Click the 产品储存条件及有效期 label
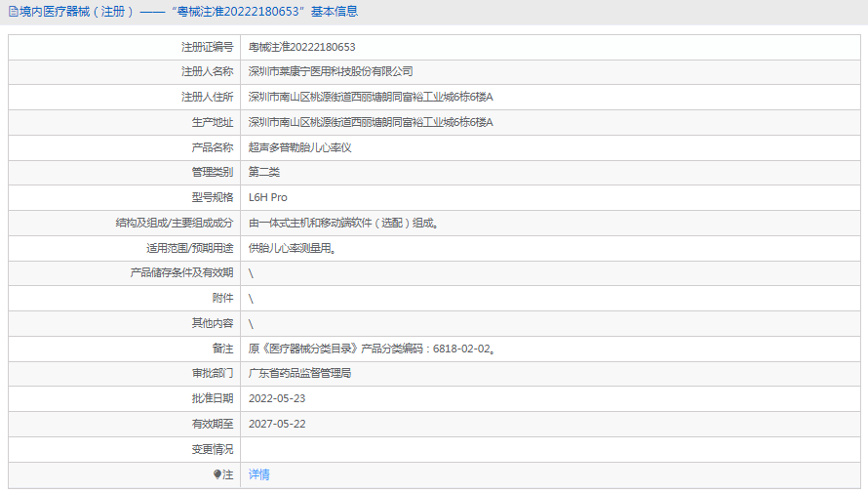 181,273
